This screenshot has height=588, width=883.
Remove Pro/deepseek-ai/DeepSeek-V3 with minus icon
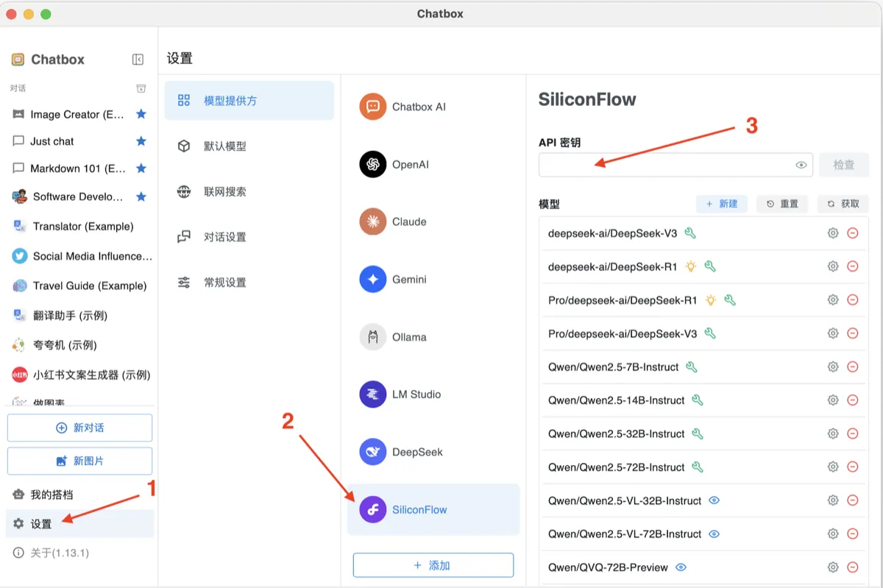853,333
